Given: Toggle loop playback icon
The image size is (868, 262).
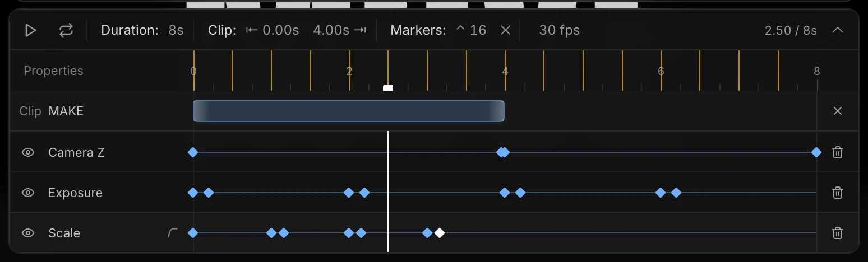Looking at the screenshot, I should 66,30.
